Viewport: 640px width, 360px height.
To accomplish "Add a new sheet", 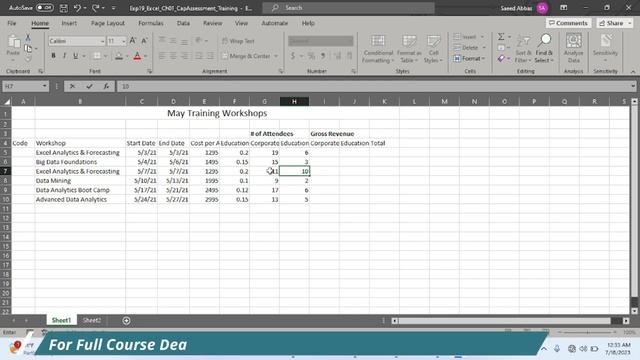I will [x=126, y=320].
